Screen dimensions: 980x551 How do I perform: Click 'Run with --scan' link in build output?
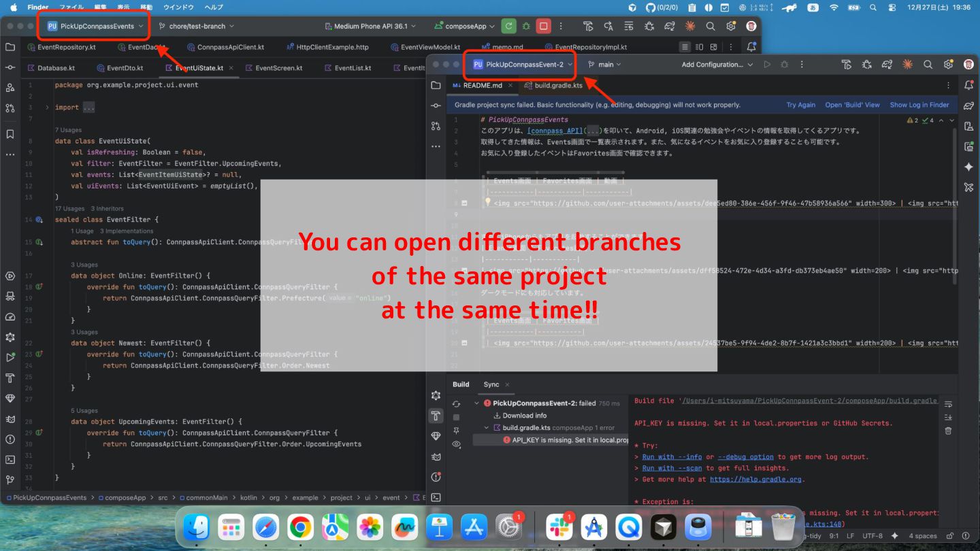tap(672, 468)
